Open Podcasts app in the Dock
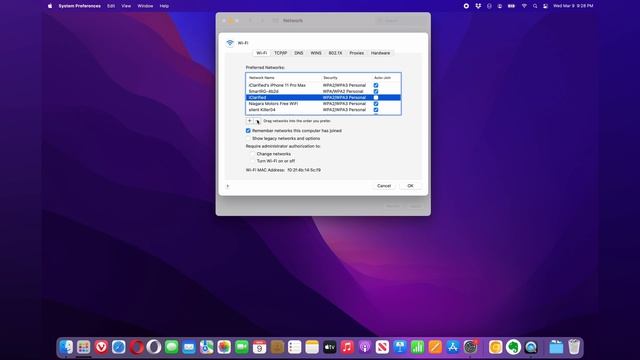640x360 pixels. [364, 347]
